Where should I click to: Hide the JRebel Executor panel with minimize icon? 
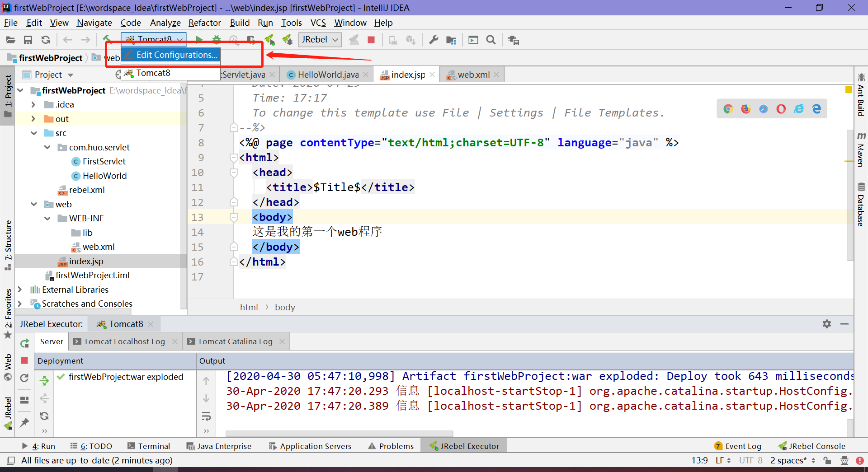click(845, 324)
